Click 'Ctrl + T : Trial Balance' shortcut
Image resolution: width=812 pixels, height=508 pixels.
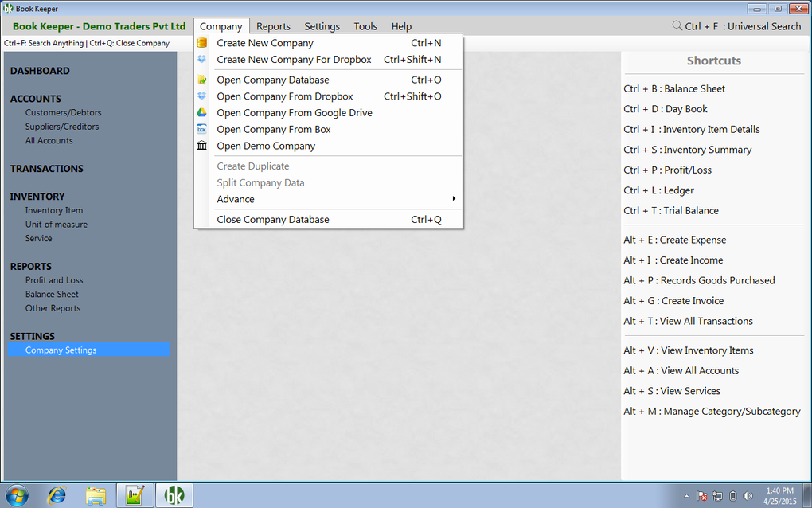[671, 210]
